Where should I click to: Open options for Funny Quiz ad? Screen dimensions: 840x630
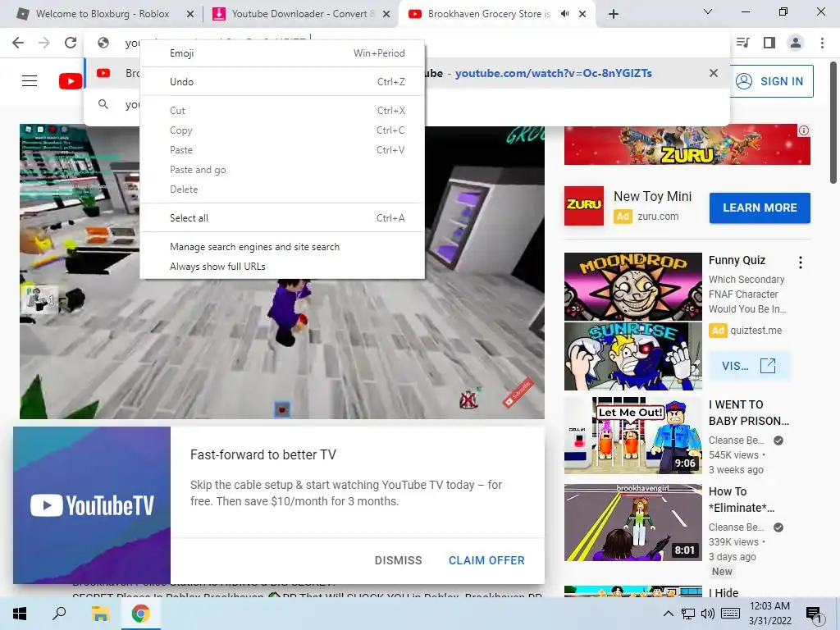click(801, 262)
